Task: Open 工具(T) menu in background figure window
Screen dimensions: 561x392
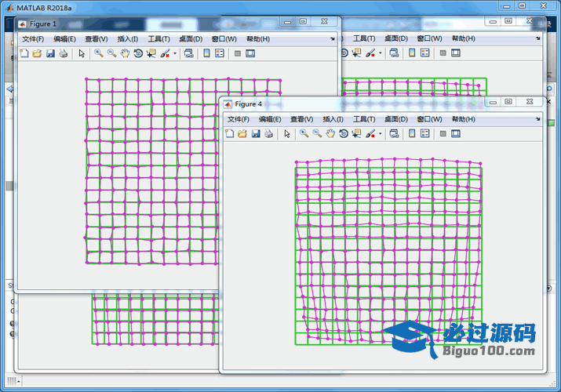Action: pyautogui.click(x=364, y=38)
